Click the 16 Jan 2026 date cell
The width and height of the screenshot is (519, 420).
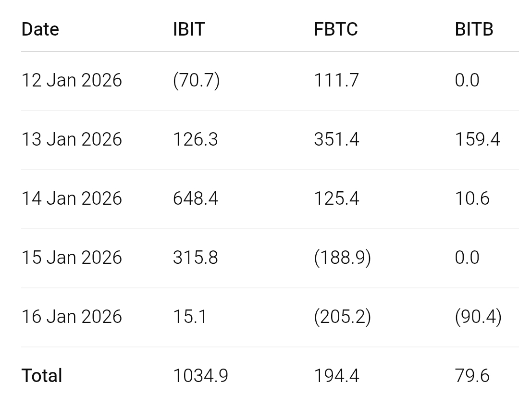tap(72, 317)
